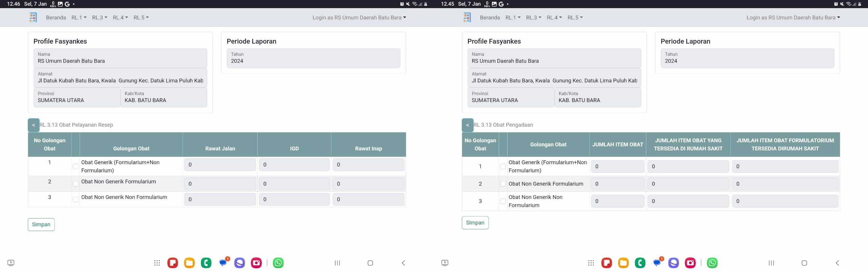The width and height of the screenshot is (868, 271).
Task: Tap the home button on right screen
Action: (804, 263)
